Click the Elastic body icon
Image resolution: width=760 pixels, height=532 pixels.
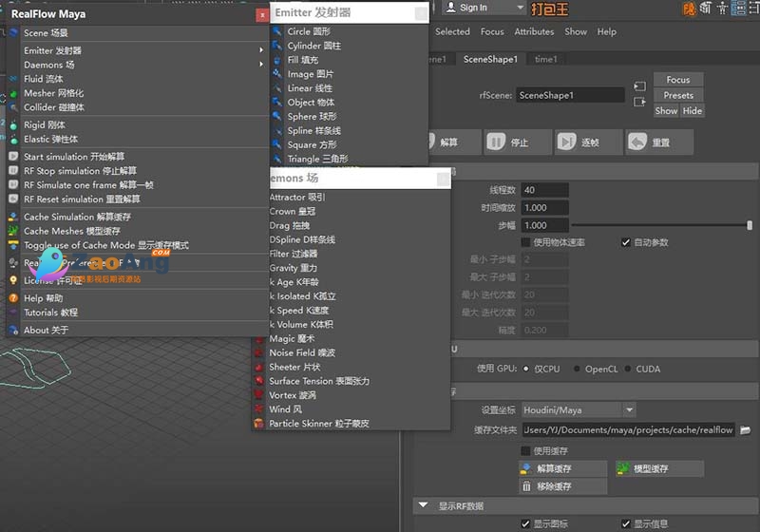[13, 140]
